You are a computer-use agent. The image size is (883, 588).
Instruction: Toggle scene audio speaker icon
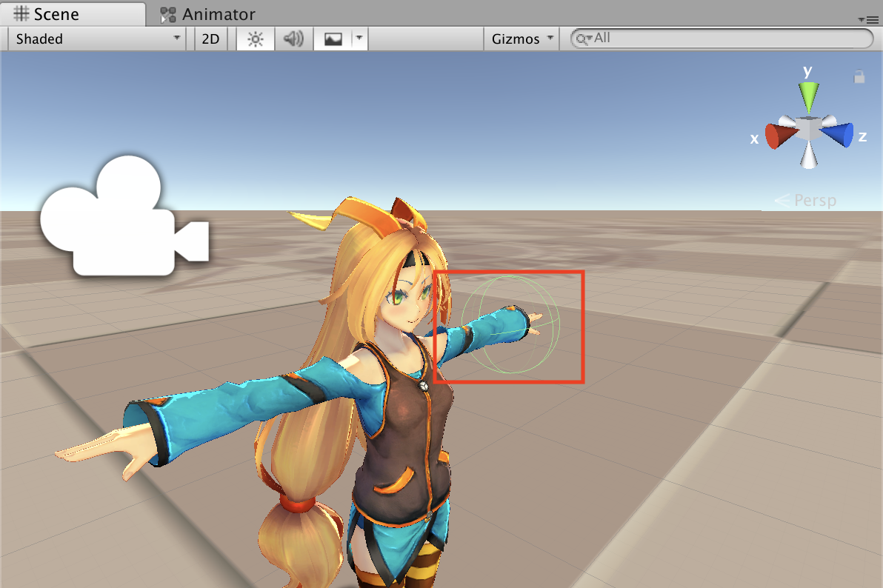click(294, 39)
